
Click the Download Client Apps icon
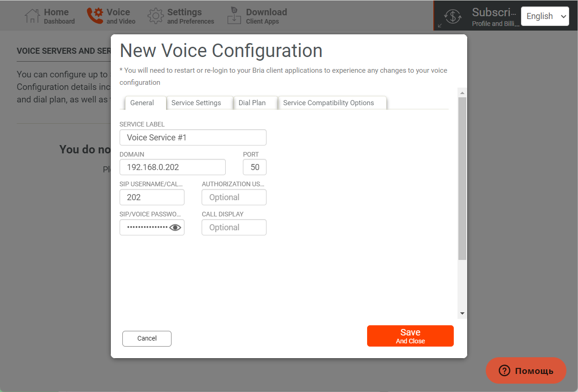(x=234, y=16)
